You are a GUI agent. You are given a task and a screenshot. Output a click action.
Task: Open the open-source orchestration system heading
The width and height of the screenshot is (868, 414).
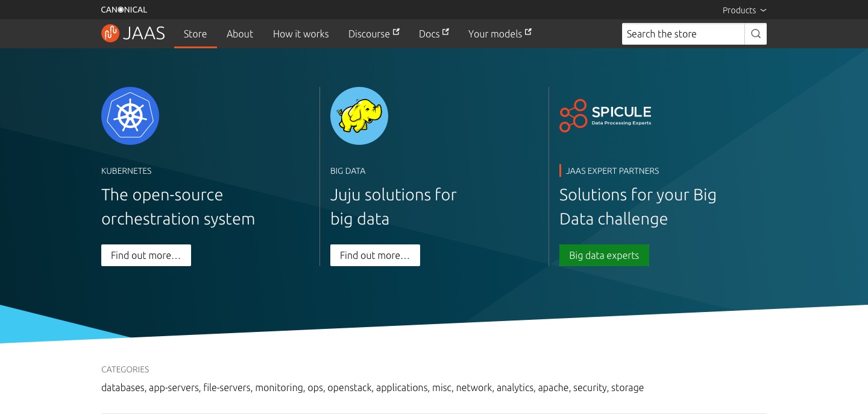point(178,206)
